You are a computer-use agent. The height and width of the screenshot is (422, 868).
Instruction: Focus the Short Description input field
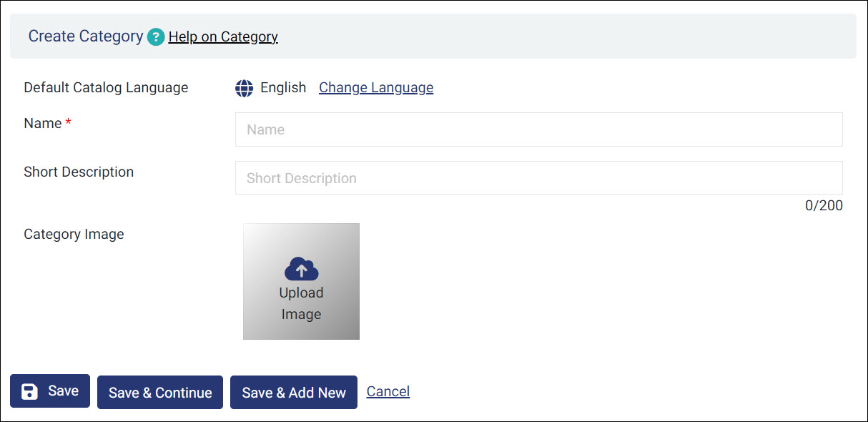click(538, 178)
